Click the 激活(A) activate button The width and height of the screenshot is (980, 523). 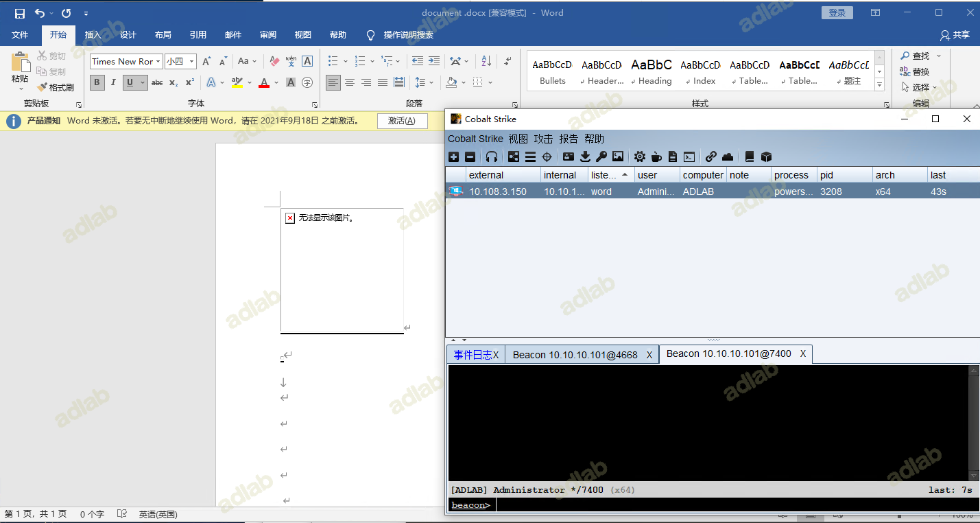coord(403,121)
